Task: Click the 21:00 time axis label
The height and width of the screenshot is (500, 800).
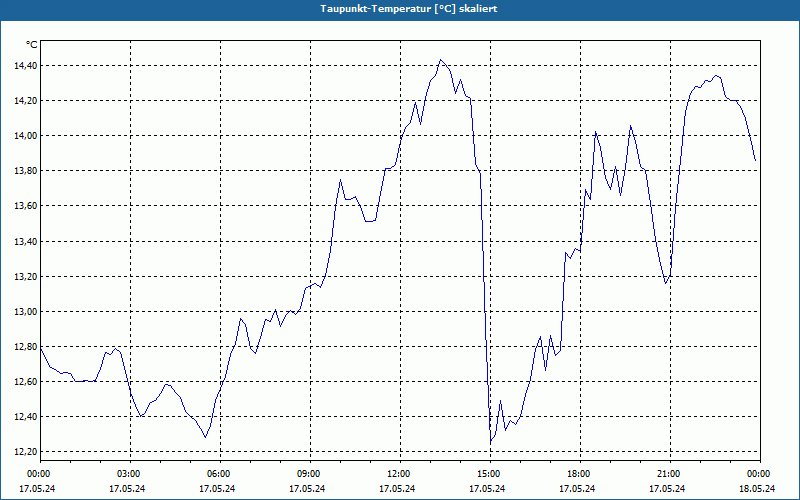Action: coord(670,474)
